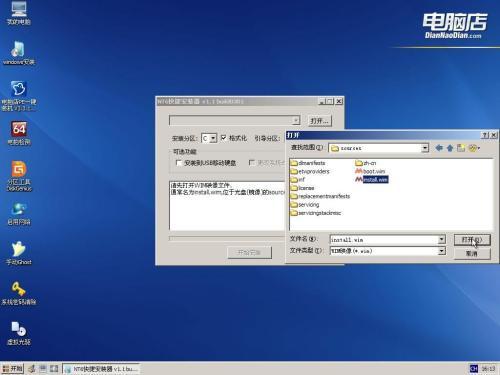Close the Open file dialog
The height and width of the screenshot is (375, 500).
point(494,135)
